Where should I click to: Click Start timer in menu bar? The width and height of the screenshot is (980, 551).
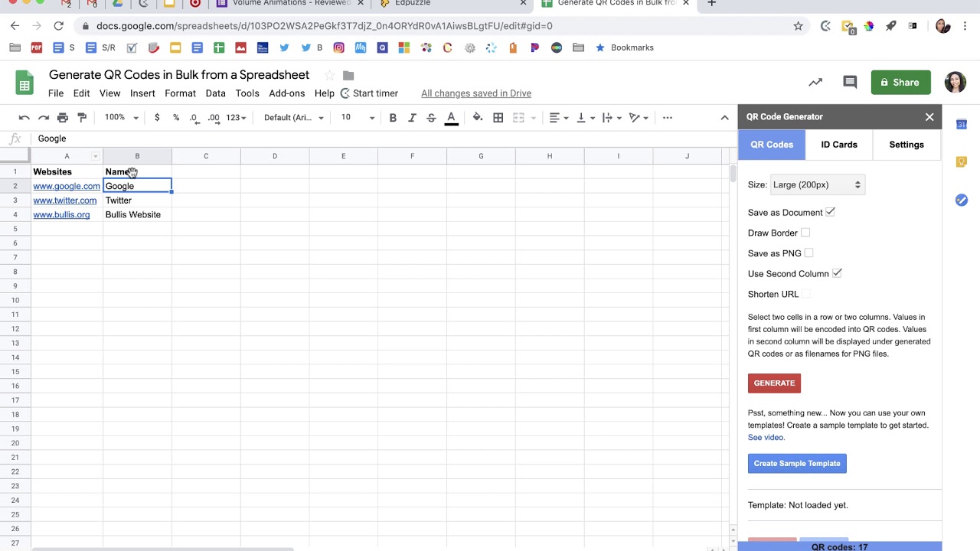point(369,93)
